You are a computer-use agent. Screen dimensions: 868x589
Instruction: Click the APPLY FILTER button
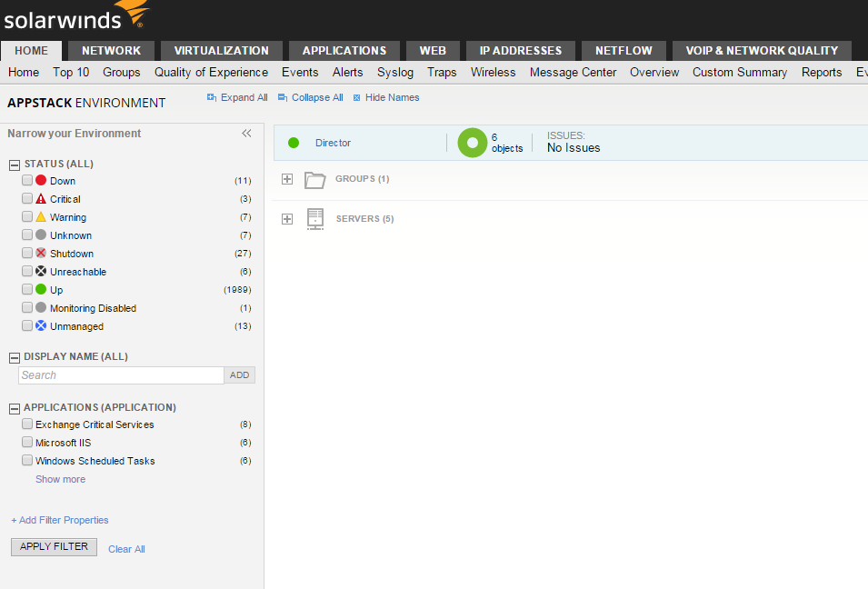55,547
